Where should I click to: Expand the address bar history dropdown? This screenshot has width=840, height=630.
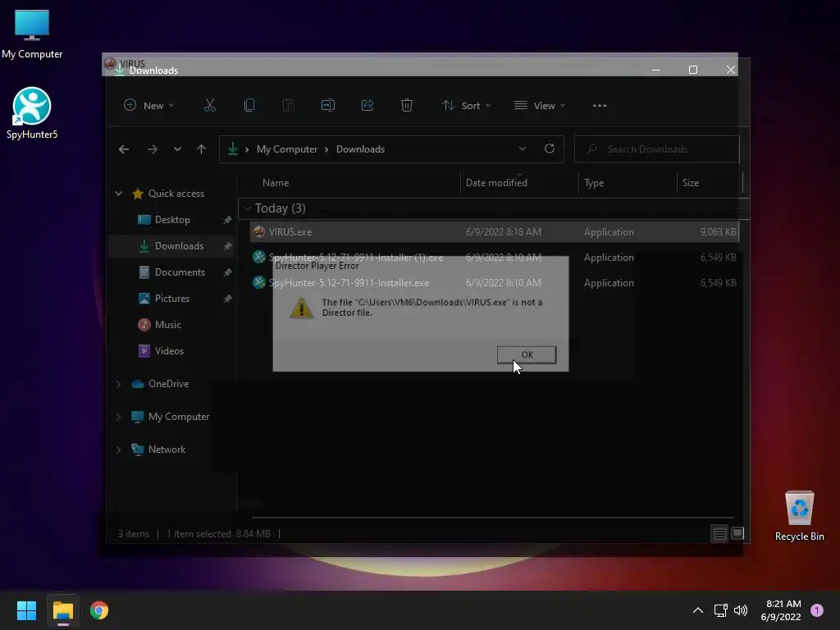523,149
